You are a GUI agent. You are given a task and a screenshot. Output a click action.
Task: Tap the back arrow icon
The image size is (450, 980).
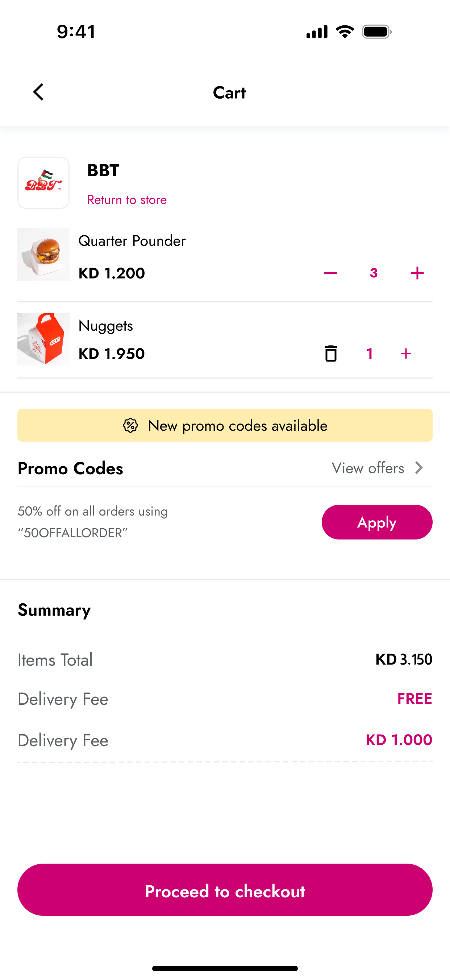coord(38,92)
